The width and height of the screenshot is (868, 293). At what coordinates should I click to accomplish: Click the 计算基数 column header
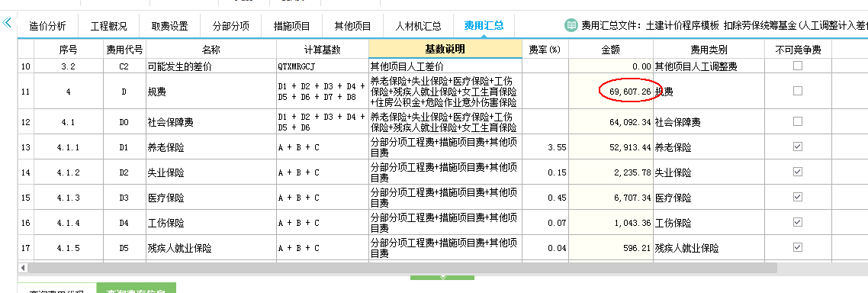322,50
